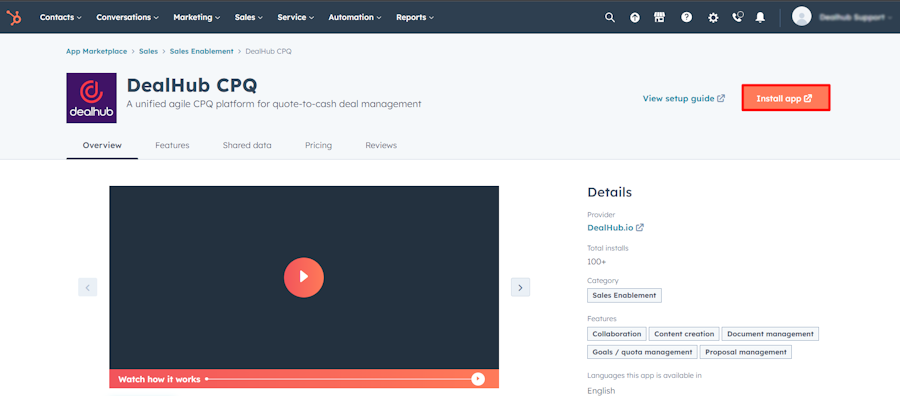Click the Document management feature tag
Image resolution: width=900 pixels, height=396 pixels.
770,333
